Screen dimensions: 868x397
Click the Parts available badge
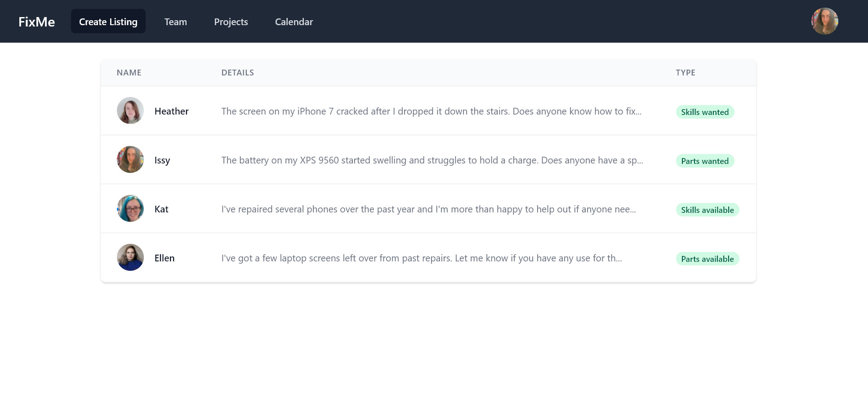(x=708, y=259)
